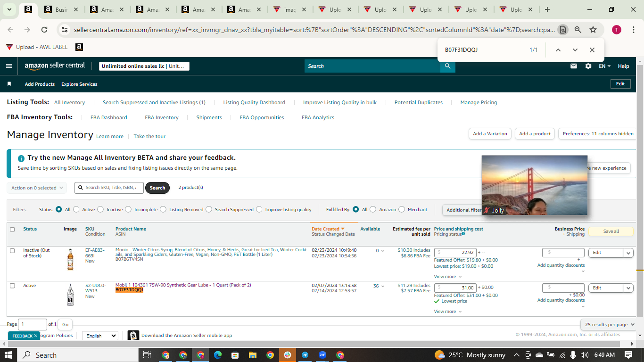Open Preferences: 11 columns hidden
The image size is (644, 362).
click(597, 134)
